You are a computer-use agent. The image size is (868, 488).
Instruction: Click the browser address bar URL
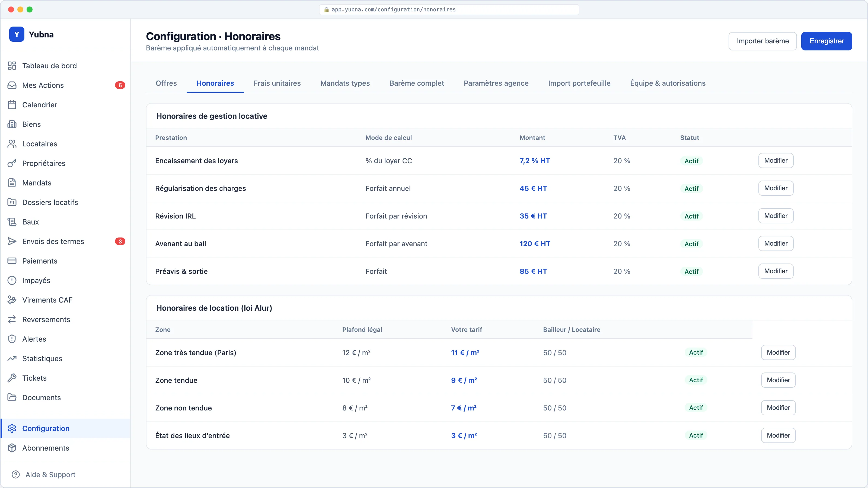[449, 9]
